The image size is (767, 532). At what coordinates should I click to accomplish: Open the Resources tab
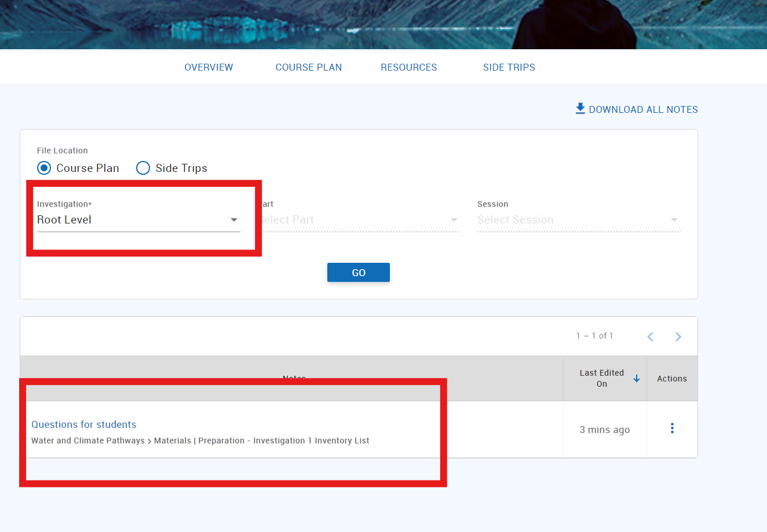coord(409,67)
